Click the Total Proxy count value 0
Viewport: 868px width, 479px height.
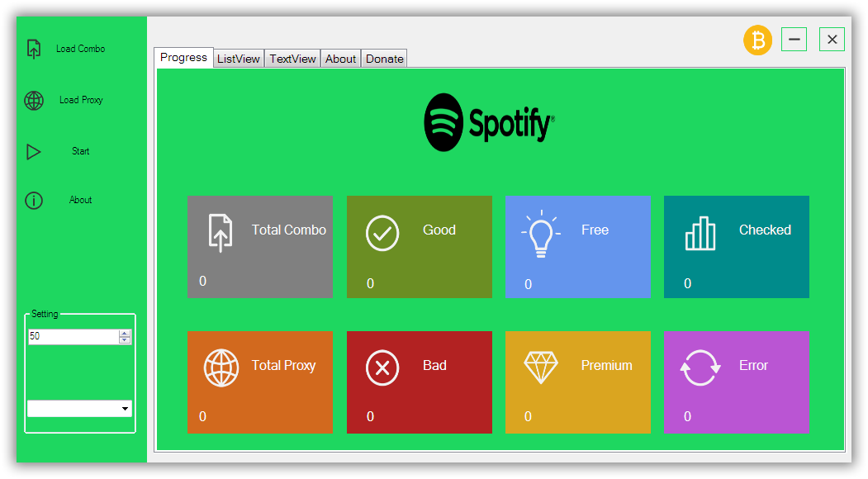point(202,416)
